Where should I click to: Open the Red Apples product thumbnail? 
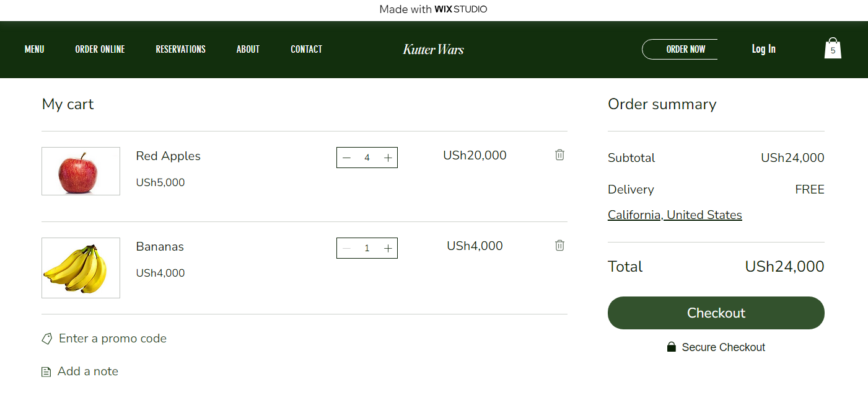(81, 171)
